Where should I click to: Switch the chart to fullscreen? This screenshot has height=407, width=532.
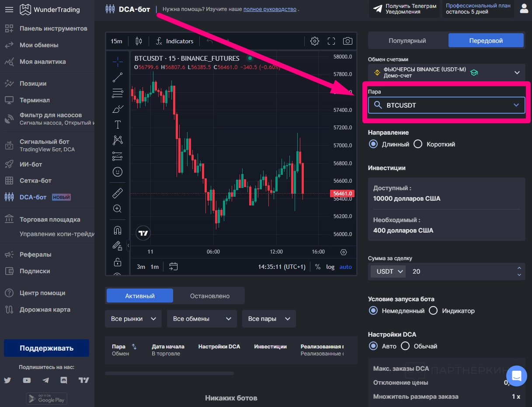coord(331,41)
